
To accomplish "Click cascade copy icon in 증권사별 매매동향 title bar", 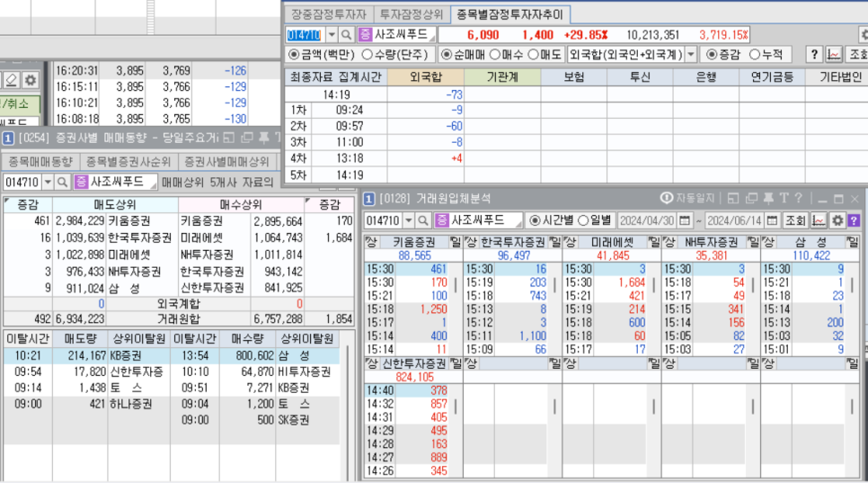I will tap(247, 138).
